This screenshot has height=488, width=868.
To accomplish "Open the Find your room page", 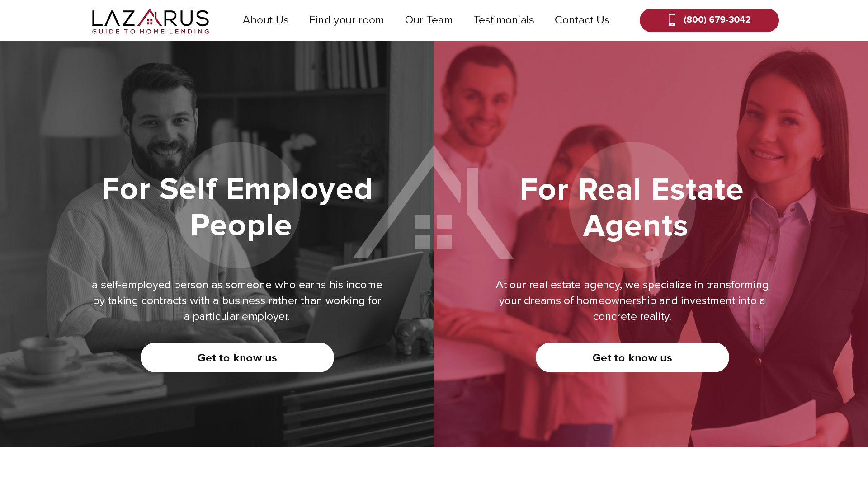I will (x=346, y=20).
